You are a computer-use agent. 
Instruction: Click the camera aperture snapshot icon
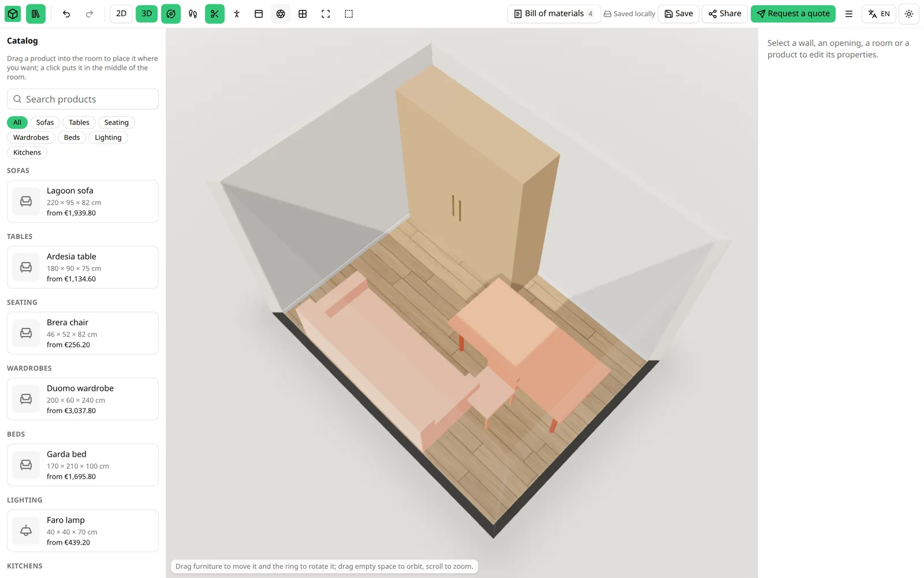tap(281, 14)
